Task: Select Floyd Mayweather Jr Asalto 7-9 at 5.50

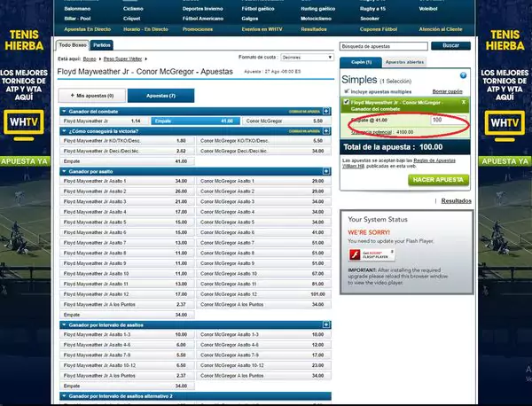Action: [127, 355]
